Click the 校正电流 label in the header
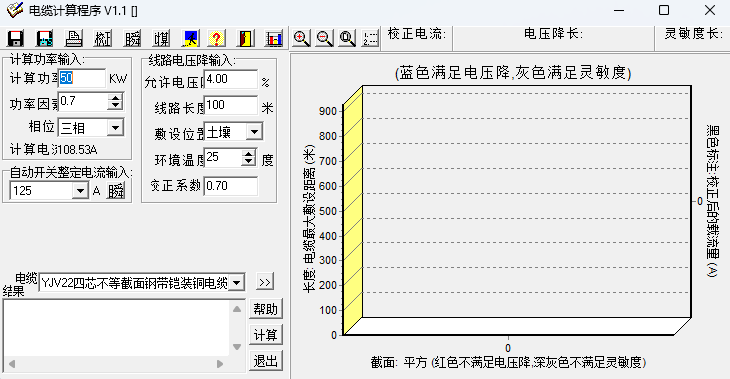Screen dimensions: 730x379 [x=417, y=34]
